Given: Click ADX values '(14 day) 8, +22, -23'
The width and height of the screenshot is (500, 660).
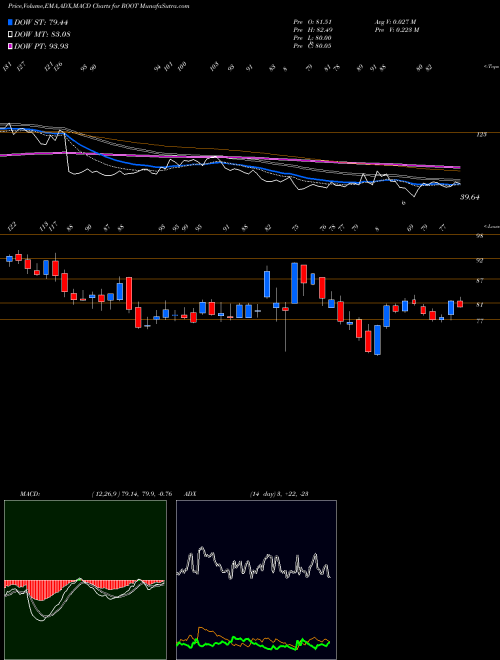Looking at the screenshot, I should tap(279, 494).
